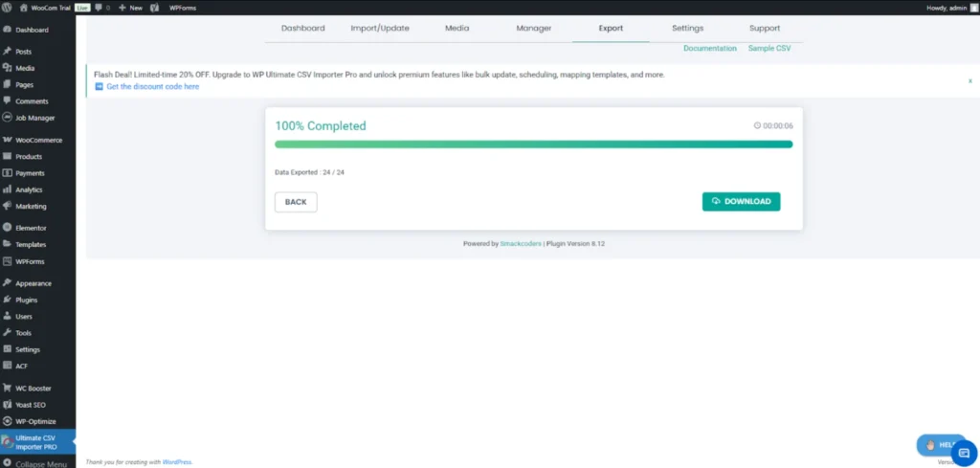Open the Users icon in sidebar
This screenshot has height=468, width=980.
8,316
